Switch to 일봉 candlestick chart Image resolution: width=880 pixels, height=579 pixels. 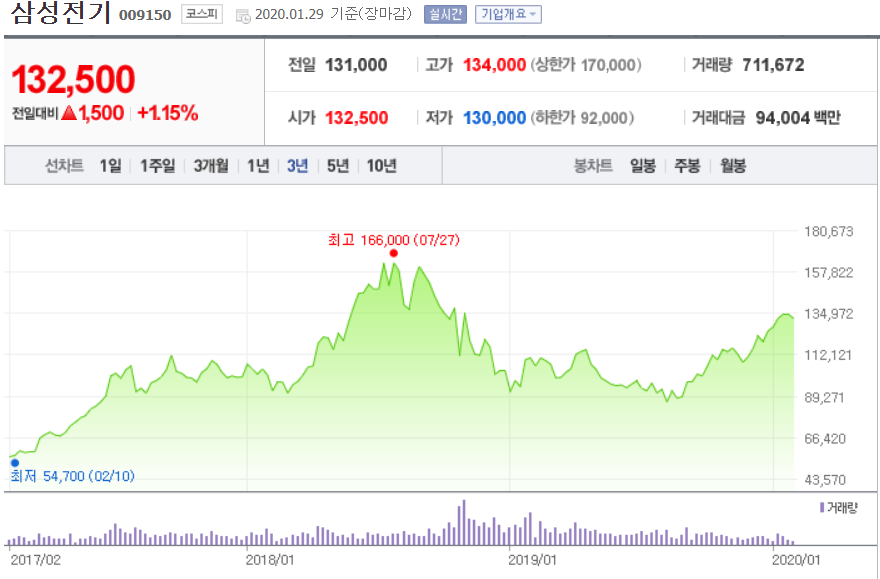point(643,166)
